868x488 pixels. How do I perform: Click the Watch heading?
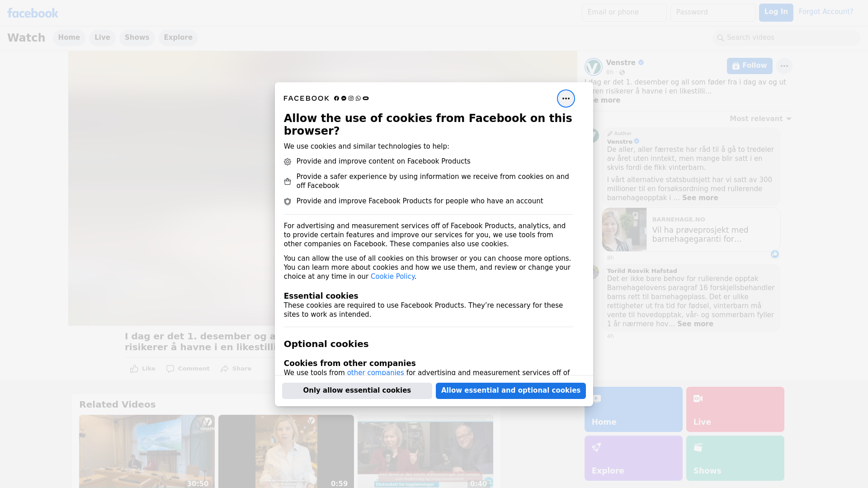coord(26,38)
